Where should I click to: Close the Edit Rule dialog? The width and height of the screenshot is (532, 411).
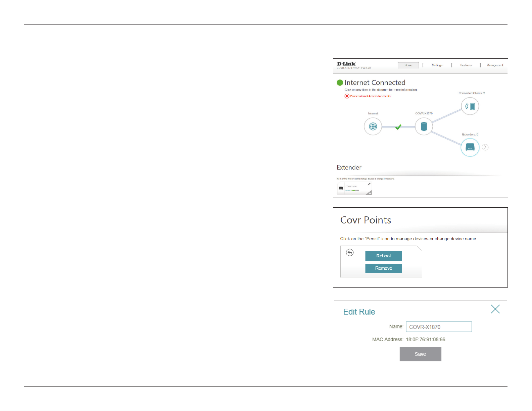coord(495,309)
